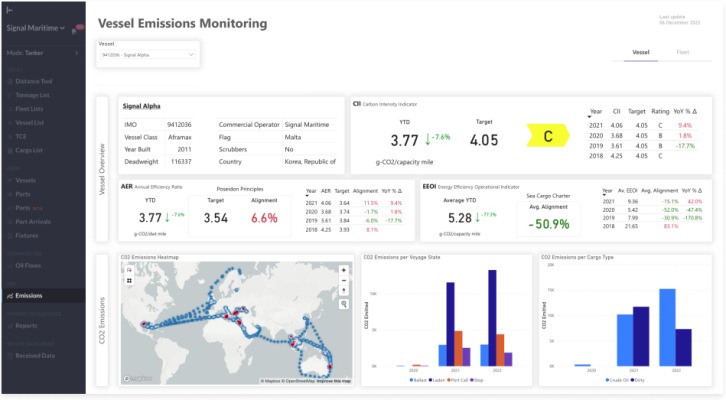This screenshot has width=726, height=400.
Task: Click the map grid layers icon
Action: click(x=129, y=282)
